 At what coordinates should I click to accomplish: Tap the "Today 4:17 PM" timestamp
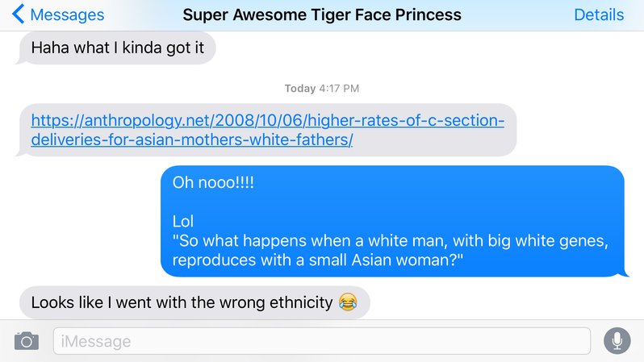tap(321, 89)
